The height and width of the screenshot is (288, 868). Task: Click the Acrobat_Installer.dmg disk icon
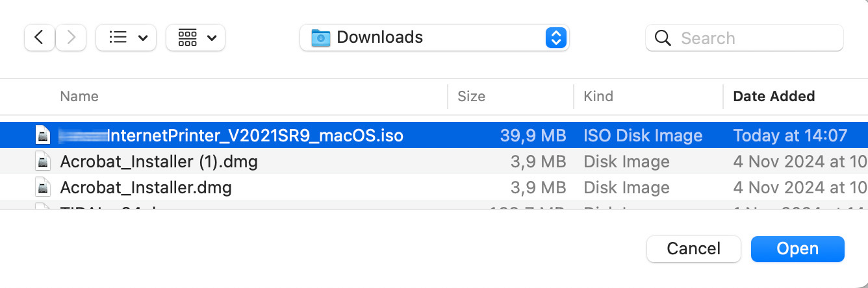tap(43, 187)
